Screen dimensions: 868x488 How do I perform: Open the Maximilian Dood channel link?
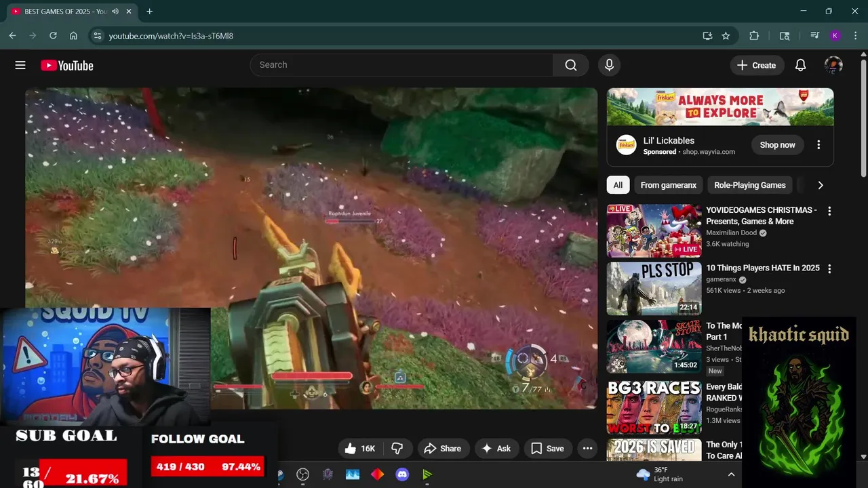[731, 232]
